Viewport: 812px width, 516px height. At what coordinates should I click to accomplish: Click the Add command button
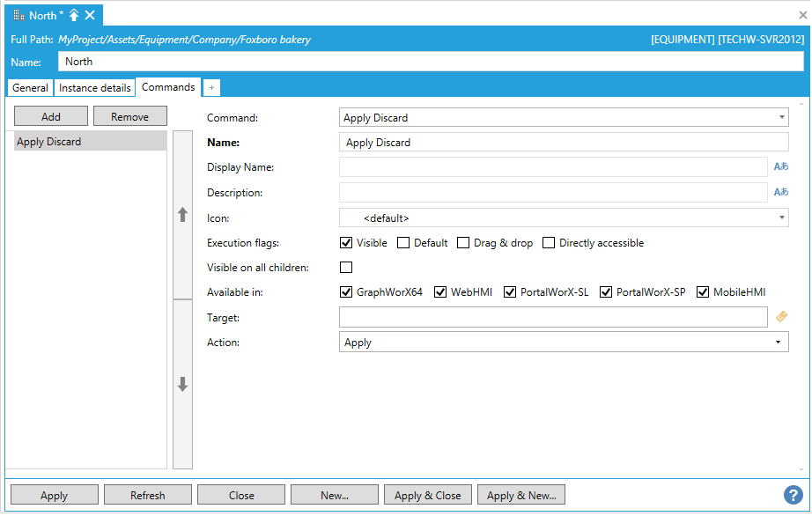tap(51, 117)
